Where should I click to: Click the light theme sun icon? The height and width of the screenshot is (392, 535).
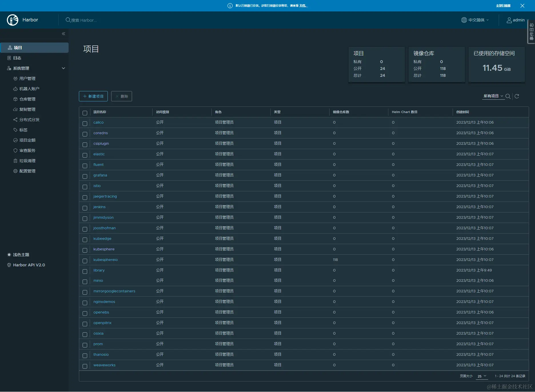9,255
